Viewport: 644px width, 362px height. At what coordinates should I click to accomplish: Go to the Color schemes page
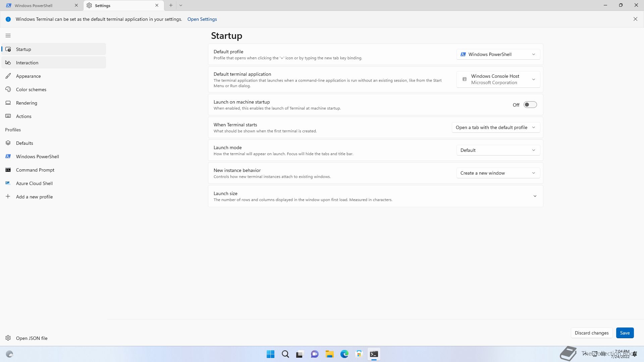point(54,89)
